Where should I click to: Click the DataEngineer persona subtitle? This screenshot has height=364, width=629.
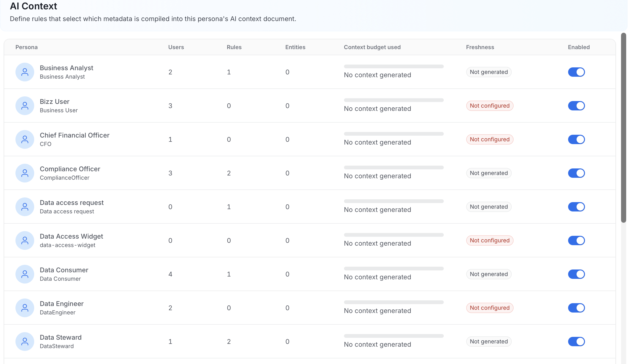click(x=58, y=312)
